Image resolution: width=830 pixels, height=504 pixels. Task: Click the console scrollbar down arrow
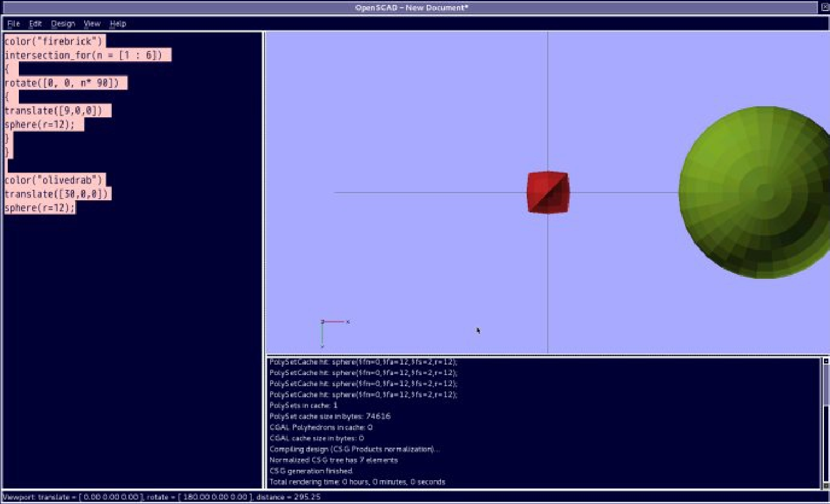(x=826, y=486)
